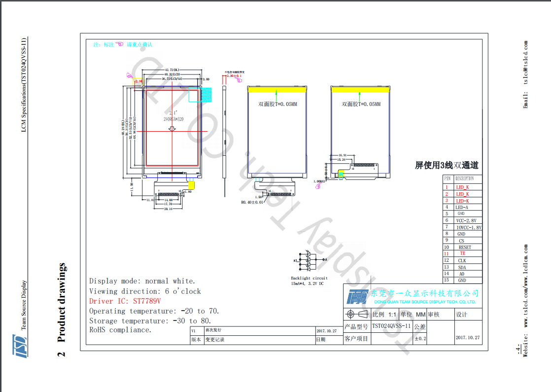Click the RESET pin description in the table
This screenshot has width=551, height=392.
464,247
